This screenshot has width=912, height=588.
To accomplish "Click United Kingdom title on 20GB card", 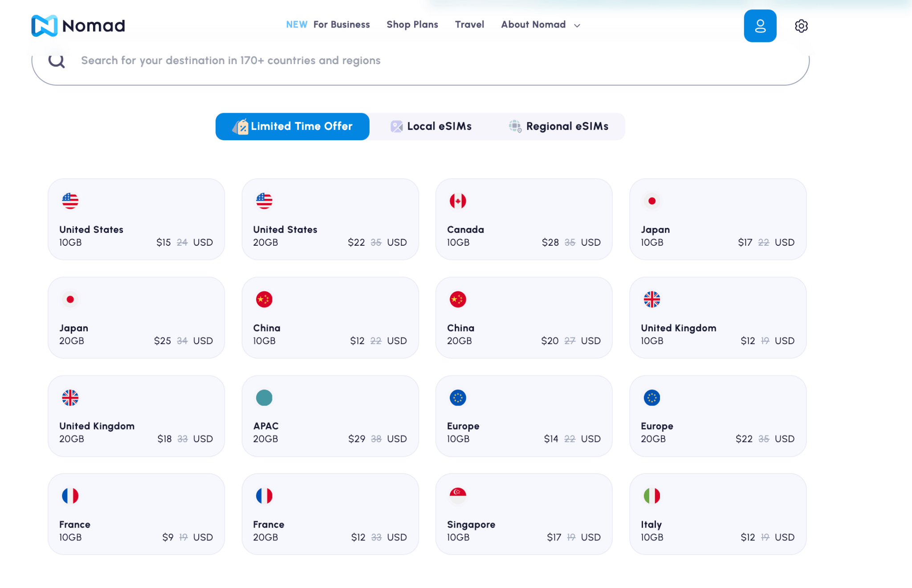I will 97,426.
